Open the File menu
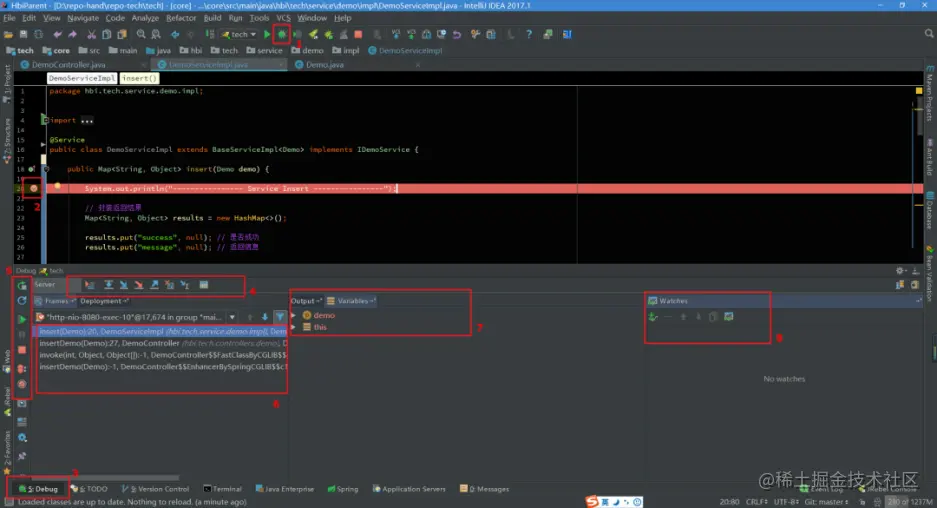The height and width of the screenshot is (508, 937). point(10,18)
